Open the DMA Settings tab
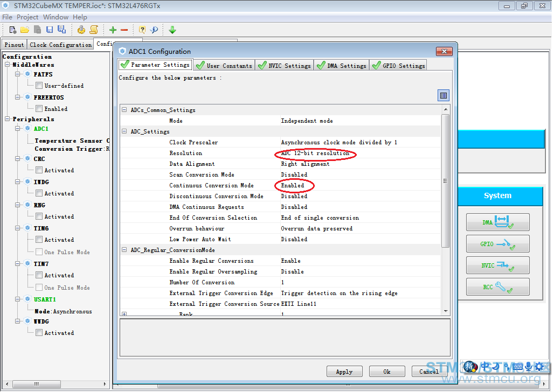The image size is (554, 392). coord(342,65)
